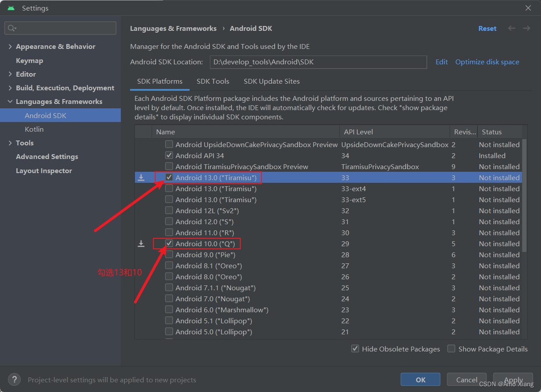Uncheck Android API 34 checkbox
This screenshot has height=392, width=541.
click(x=169, y=155)
